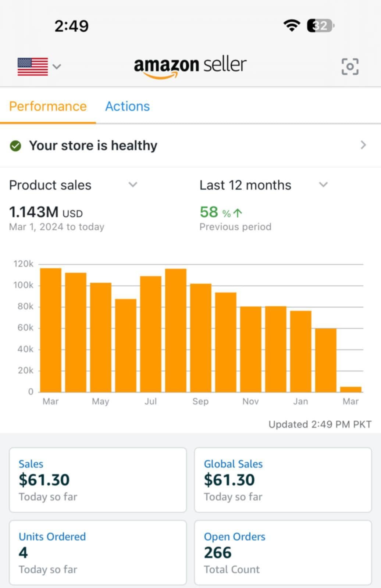This screenshot has width=381, height=588.
Task: Tap the Units Ordered card
Action: click(98, 553)
